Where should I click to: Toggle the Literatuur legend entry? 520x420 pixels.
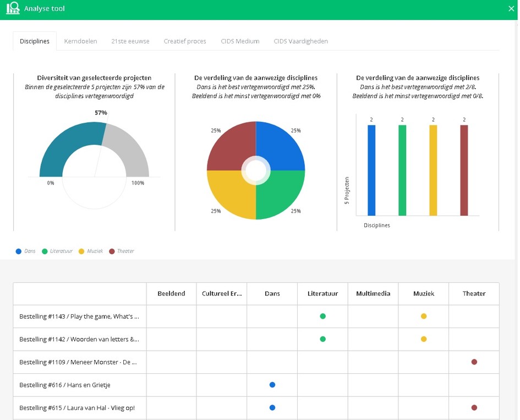pyautogui.click(x=57, y=251)
